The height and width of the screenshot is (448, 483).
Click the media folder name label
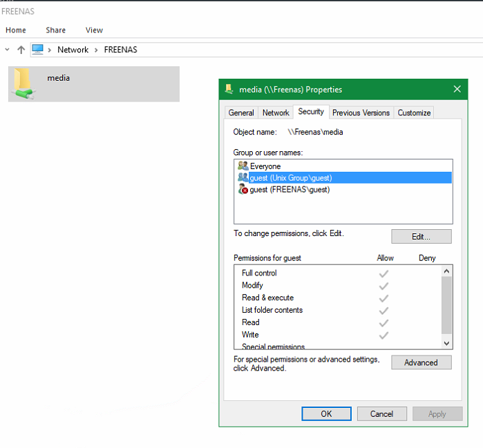pyautogui.click(x=59, y=78)
